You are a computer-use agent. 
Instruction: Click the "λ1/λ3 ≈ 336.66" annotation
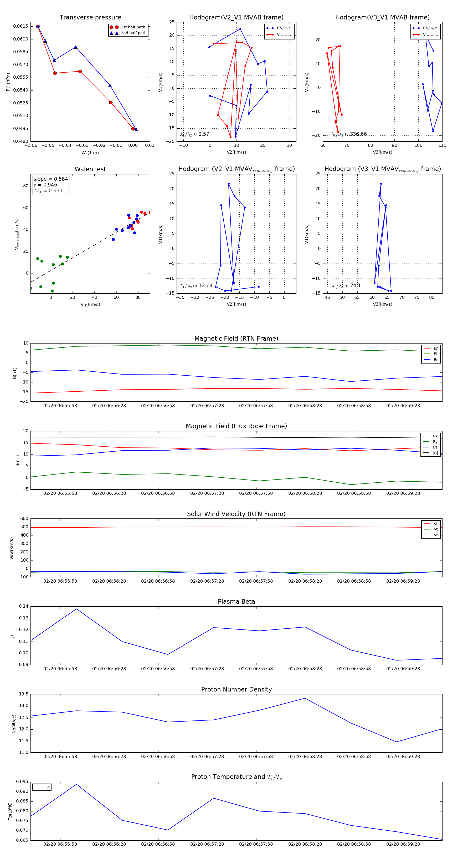(349, 134)
